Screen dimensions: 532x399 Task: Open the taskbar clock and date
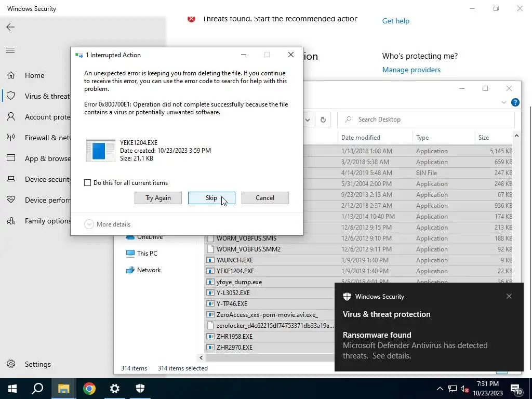tap(487, 389)
